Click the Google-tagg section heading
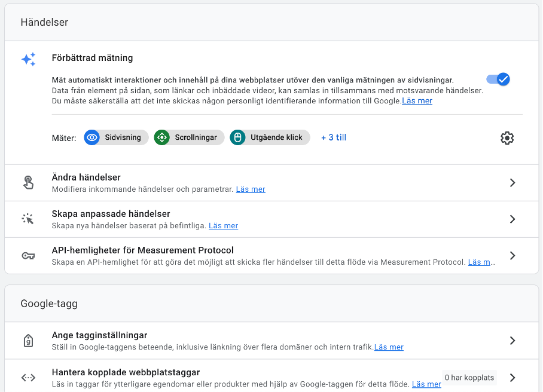 [x=49, y=304]
